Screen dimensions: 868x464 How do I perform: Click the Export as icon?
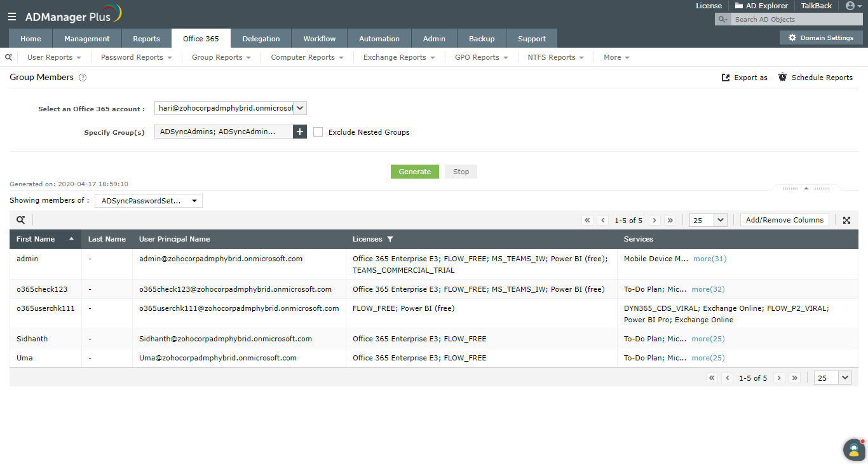point(726,78)
